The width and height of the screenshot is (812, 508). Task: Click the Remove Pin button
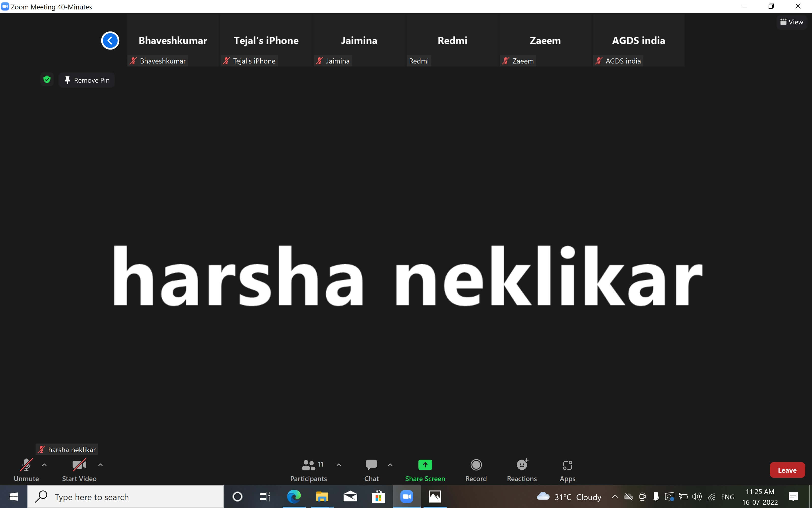point(87,80)
